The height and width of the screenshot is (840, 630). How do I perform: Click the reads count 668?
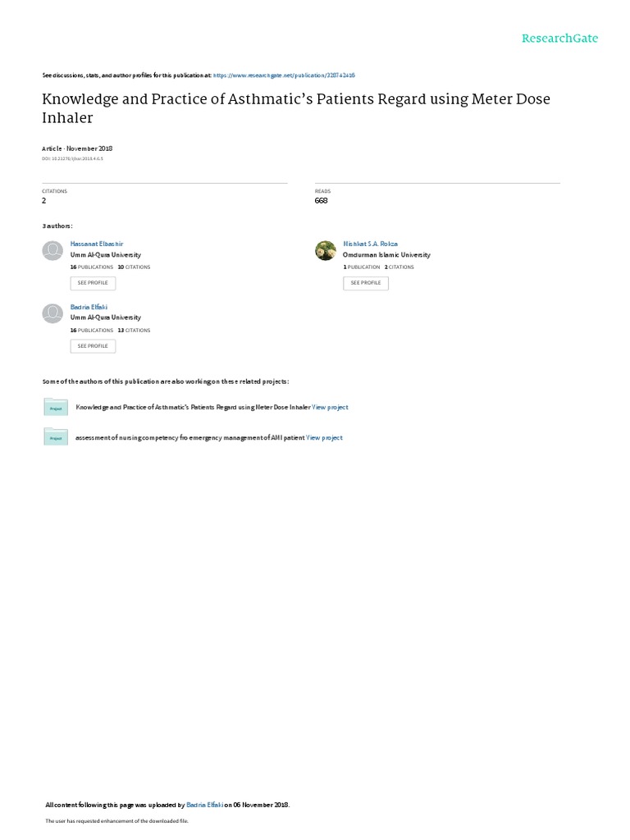321,200
